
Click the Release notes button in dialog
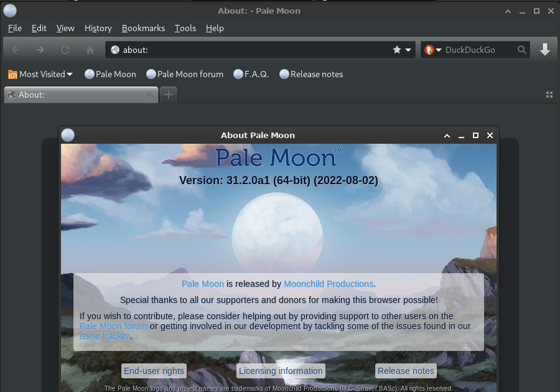[406, 371]
